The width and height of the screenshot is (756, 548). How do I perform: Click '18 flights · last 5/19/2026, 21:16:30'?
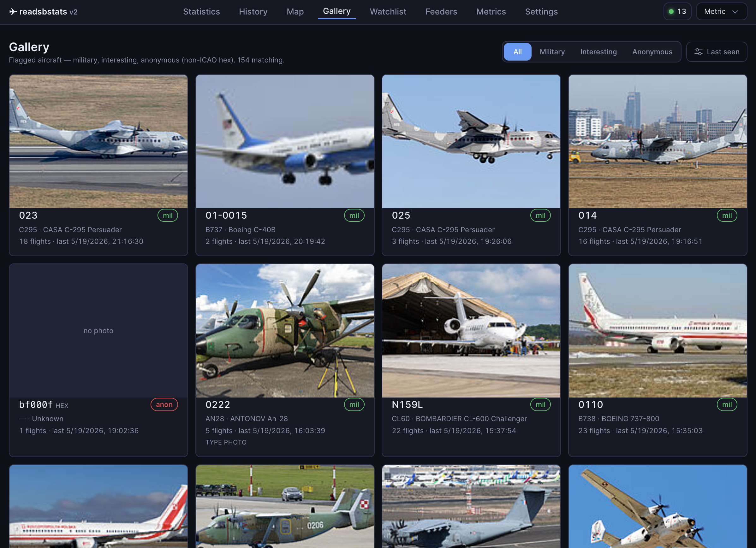click(x=81, y=241)
